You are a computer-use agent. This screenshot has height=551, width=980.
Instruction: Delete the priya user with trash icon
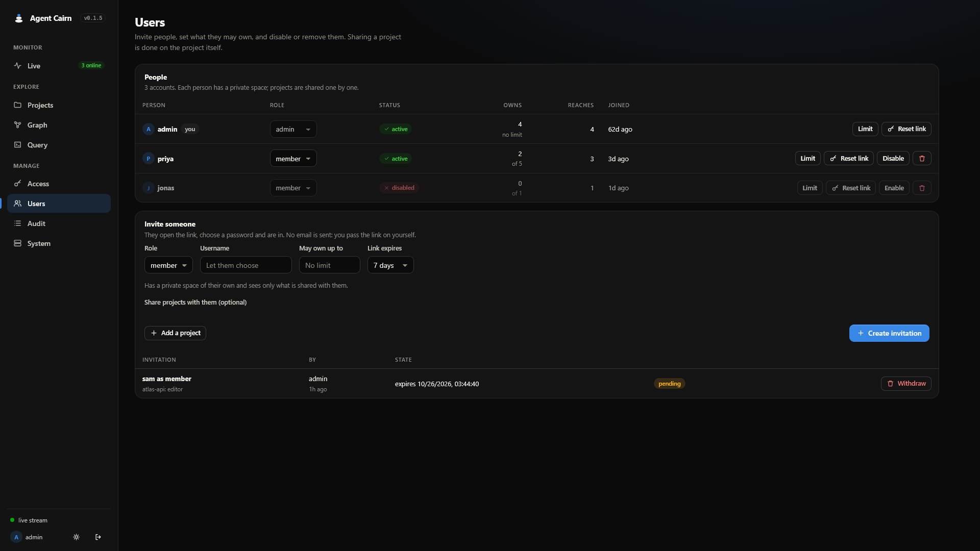coord(922,159)
